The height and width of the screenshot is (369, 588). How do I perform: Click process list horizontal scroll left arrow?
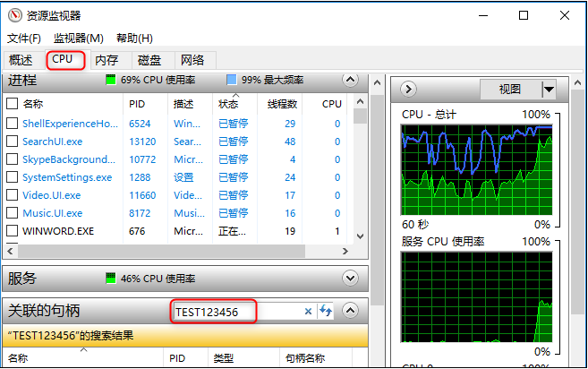point(10,251)
